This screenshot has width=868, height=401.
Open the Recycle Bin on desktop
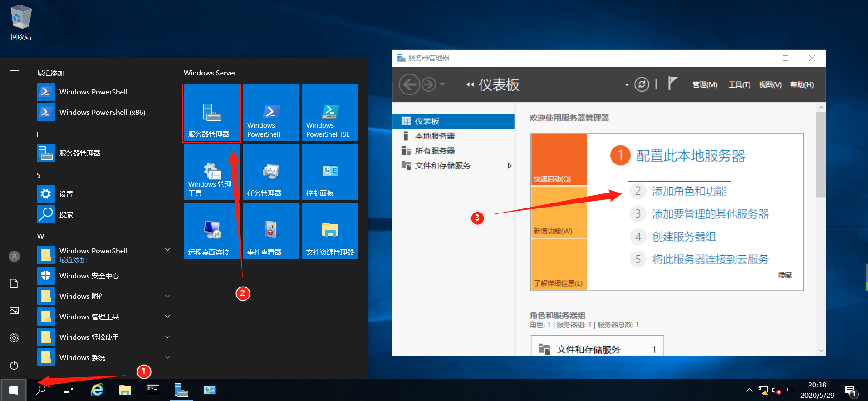point(21,23)
